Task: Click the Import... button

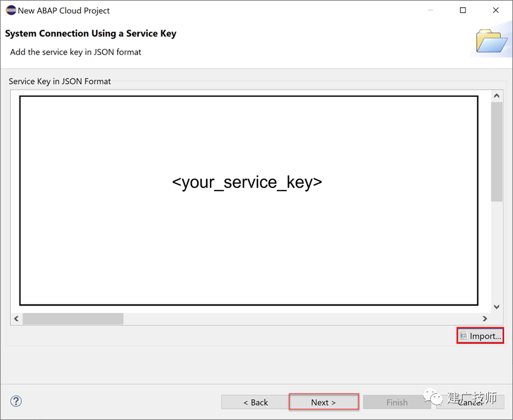Action: 480,336
